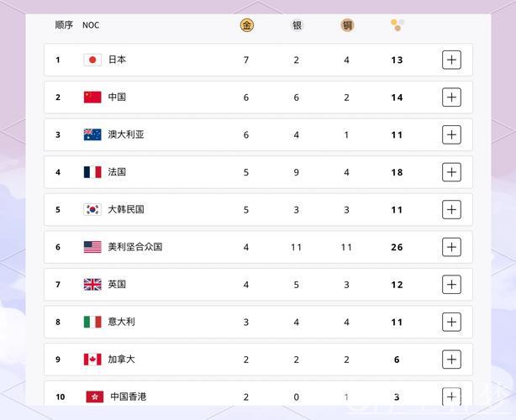
Task: Click the South Korea flag icon
Action: click(x=92, y=209)
